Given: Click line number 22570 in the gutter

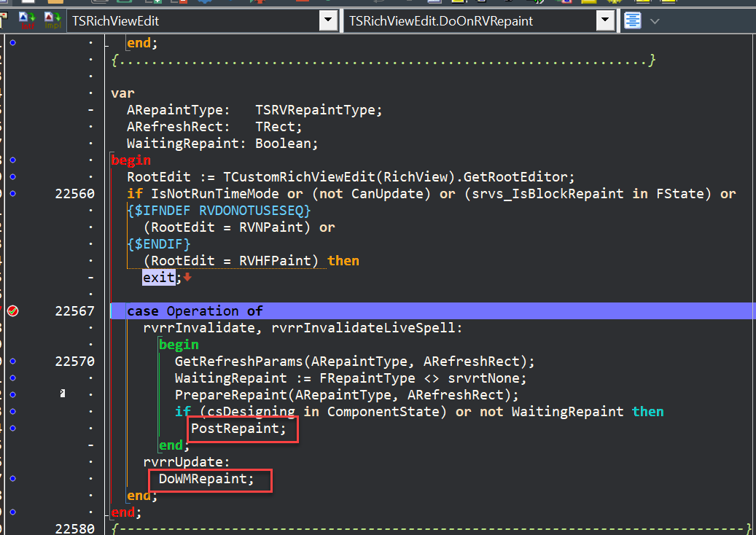Looking at the screenshot, I should point(75,361).
